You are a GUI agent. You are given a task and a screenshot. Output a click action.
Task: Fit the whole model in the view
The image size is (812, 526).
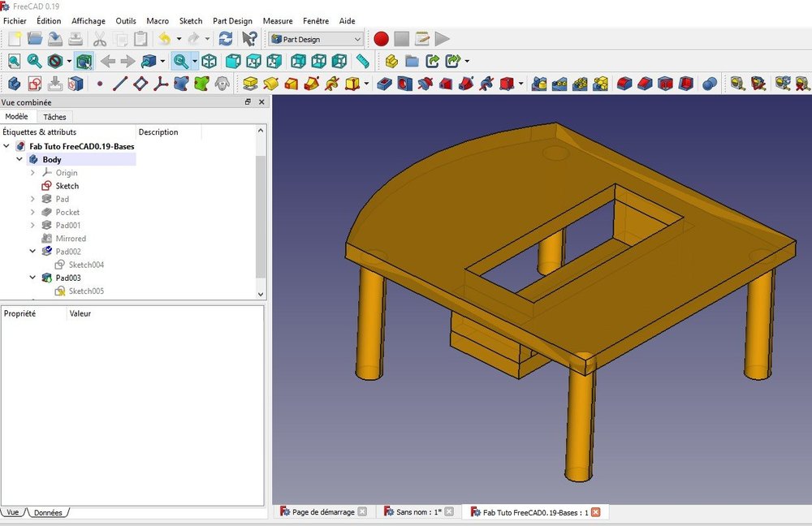click(13, 61)
